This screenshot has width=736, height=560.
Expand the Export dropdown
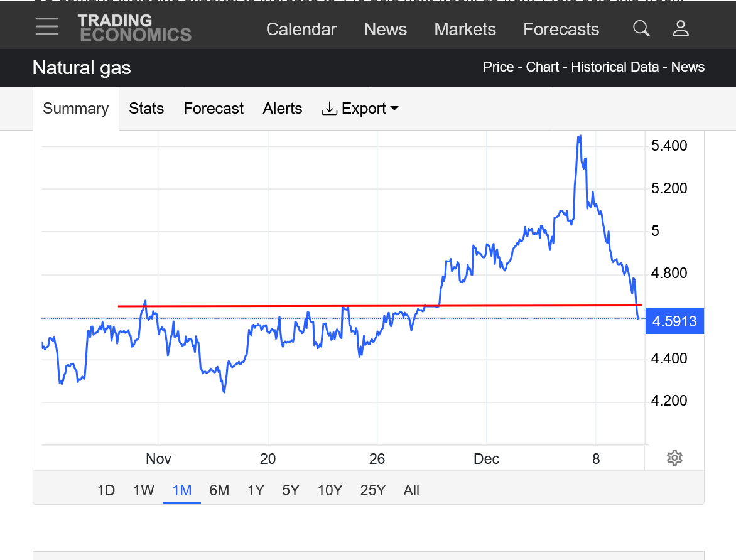coord(360,109)
